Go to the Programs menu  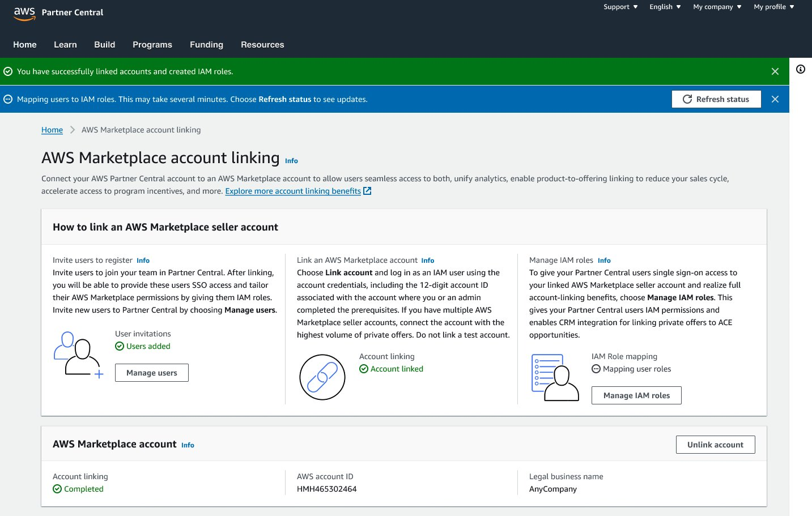152,45
